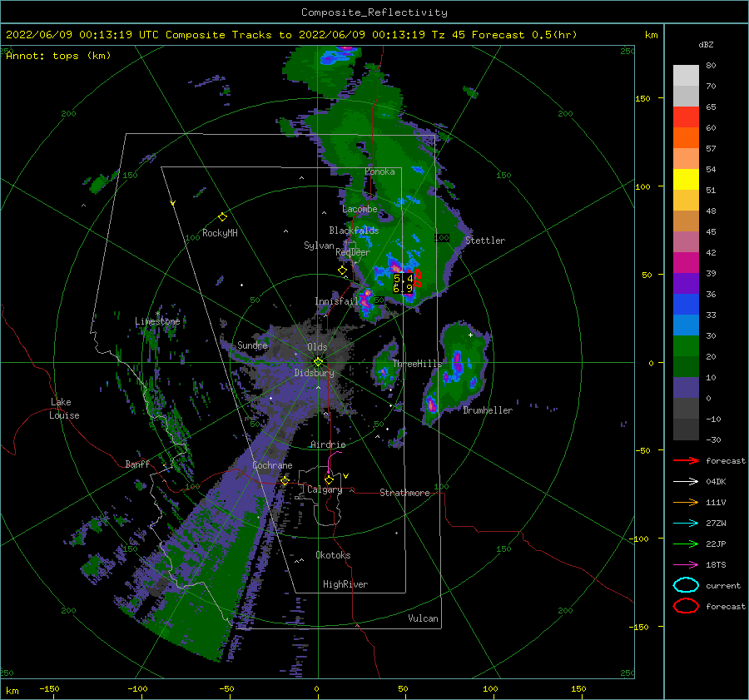Click the orange 111V track arrow icon
The image size is (749, 700).
click(686, 502)
